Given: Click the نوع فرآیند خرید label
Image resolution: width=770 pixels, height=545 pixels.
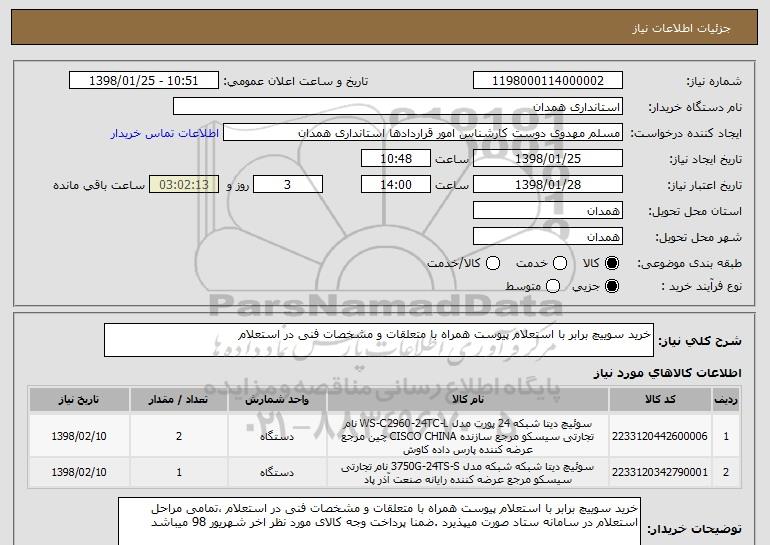Looking at the screenshot, I should pyautogui.click(x=701, y=286).
